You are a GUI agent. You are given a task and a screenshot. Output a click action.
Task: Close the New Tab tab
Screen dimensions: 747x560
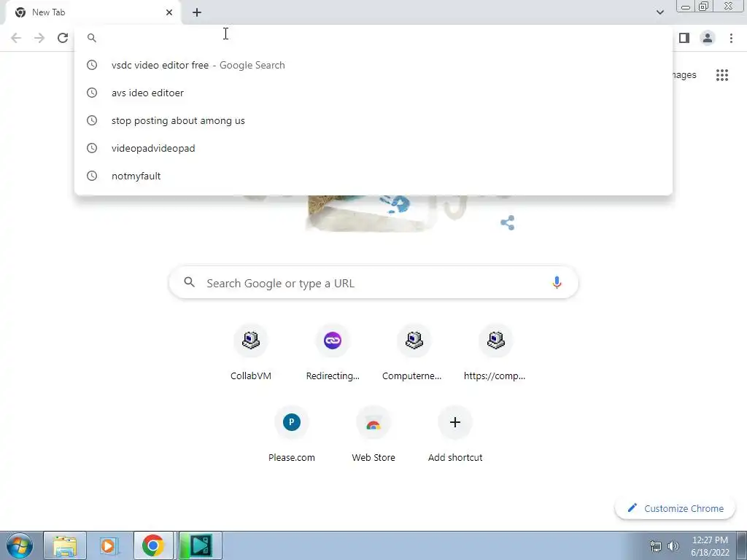[169, 12]
